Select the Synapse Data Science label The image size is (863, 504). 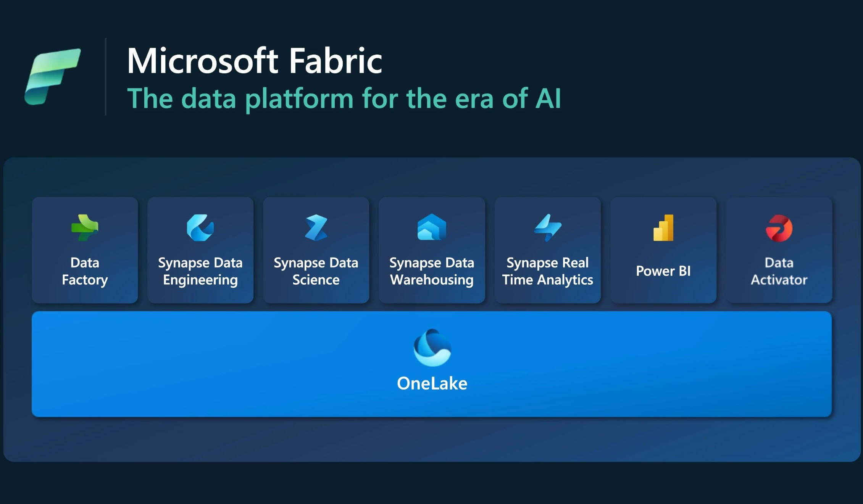316,271
